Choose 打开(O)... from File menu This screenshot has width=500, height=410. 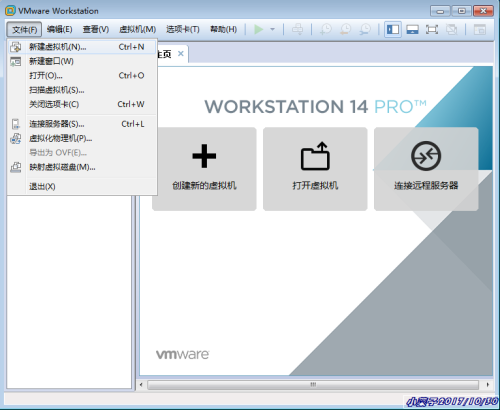tap(82, 76)
